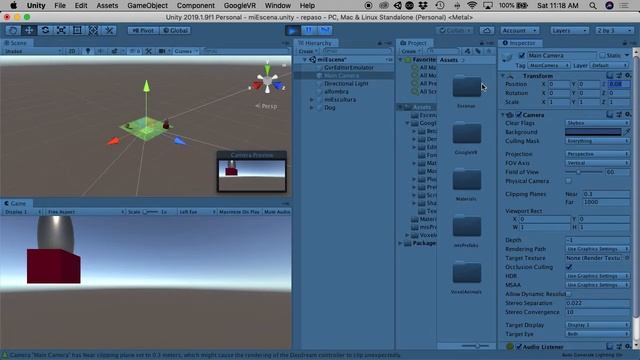Select the Rotate tool
The height and width of the screenshot is (360, 640).
tap(45, 30)
